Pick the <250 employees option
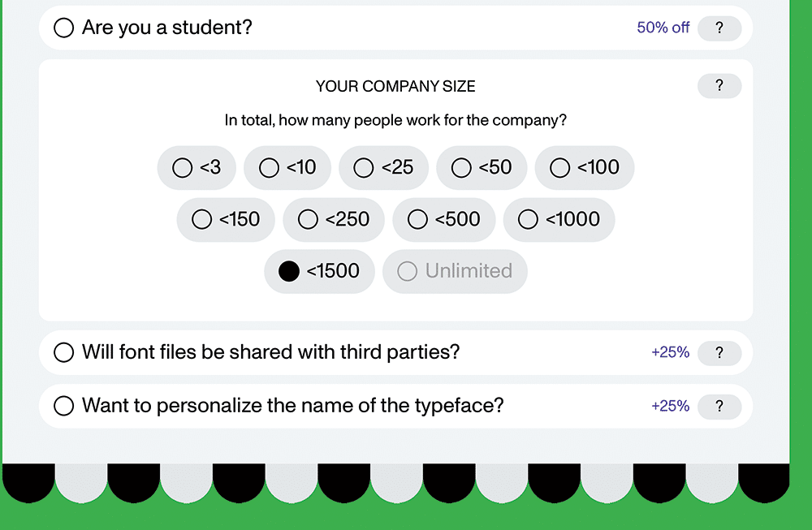This screenshot has height=530, width=812. (333, 219)
